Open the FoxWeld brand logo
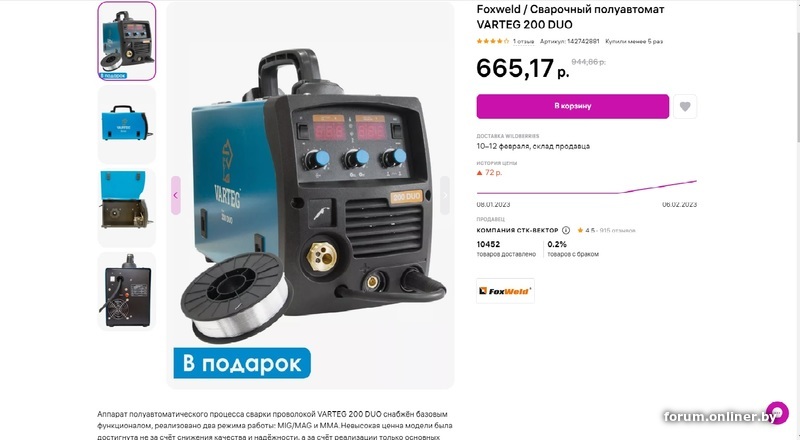Image resolution: width=800 pixels, height=440 pixels. (x=505, y=291)
